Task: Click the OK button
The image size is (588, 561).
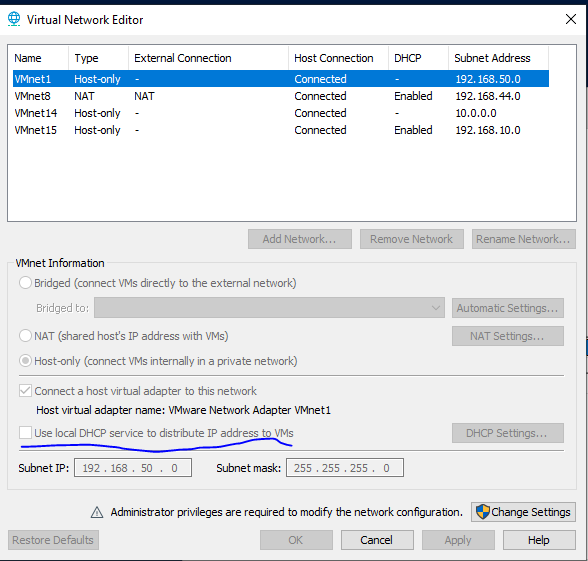Action: tap(296, 540)
